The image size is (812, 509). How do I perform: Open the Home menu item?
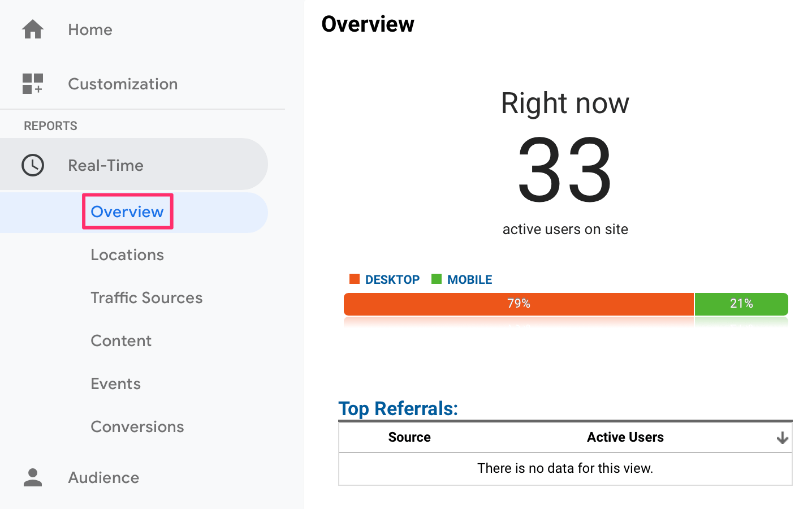tap(90, 29)
